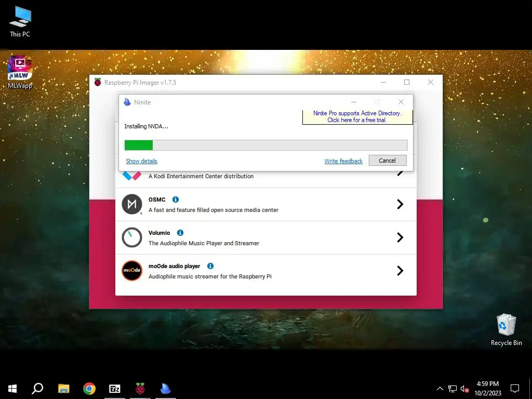Click the Ninite title bar icon

tap(127, 102)
